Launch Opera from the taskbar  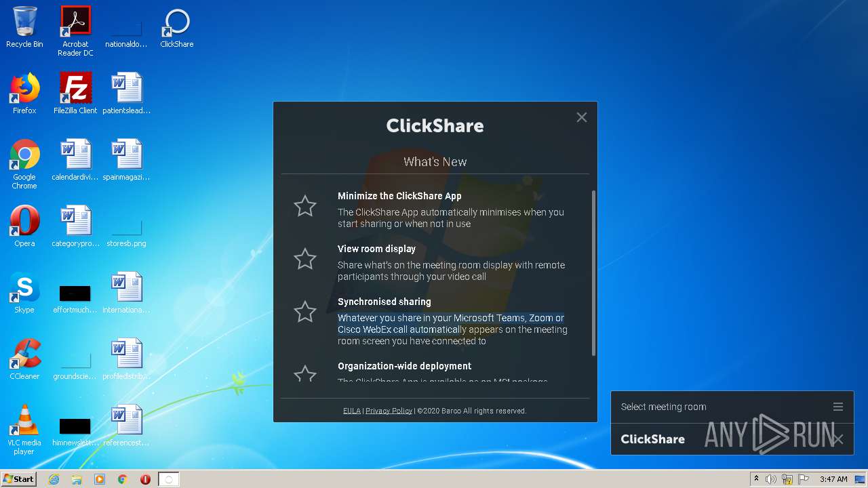coord(145,479)
